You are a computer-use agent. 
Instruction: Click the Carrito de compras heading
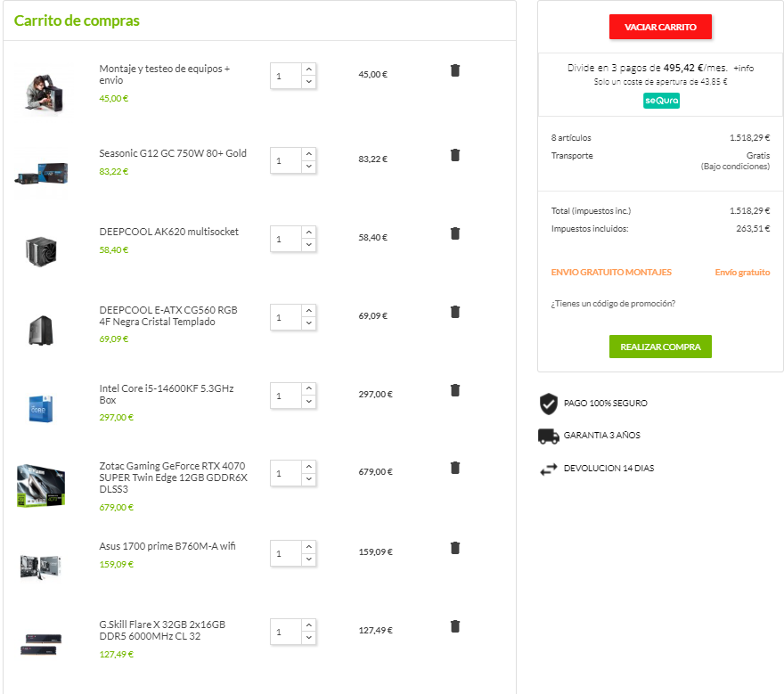(77, 20)
